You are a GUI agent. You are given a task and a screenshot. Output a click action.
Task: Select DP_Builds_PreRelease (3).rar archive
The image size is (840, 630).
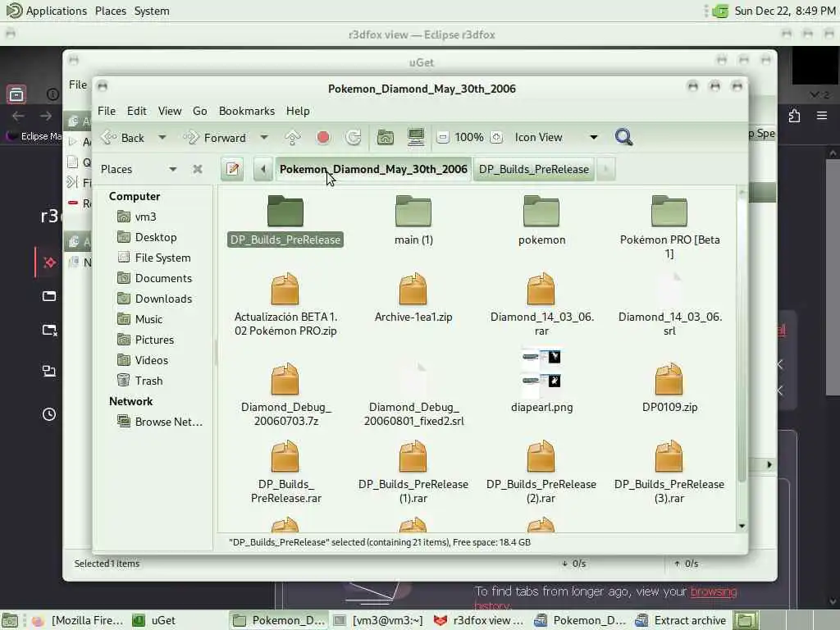pos(669,472)
